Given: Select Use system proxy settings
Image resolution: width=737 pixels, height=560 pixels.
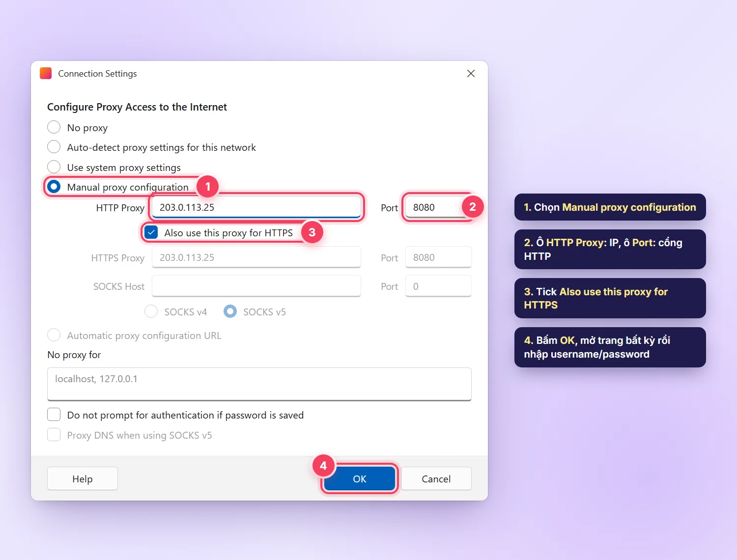Looking at the screenshot, I should point(54,167).
